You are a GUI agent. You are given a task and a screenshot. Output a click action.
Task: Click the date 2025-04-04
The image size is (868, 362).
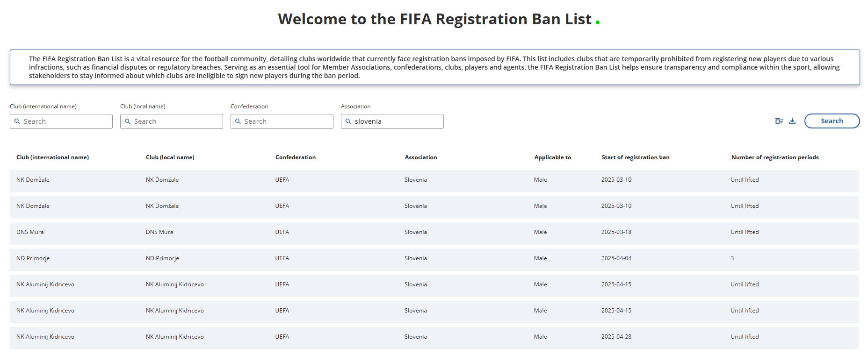(616, 258)
